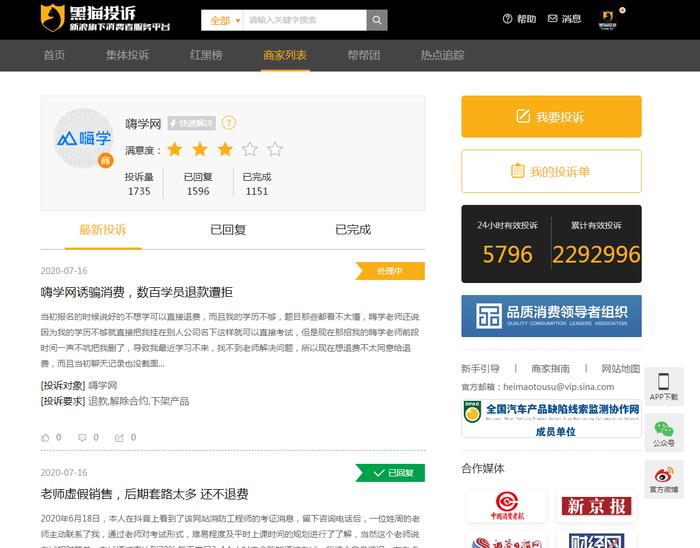
Task: Open the 全国汽车产品缺陷线索监测协作网 banner
Action: pos(551,419)
